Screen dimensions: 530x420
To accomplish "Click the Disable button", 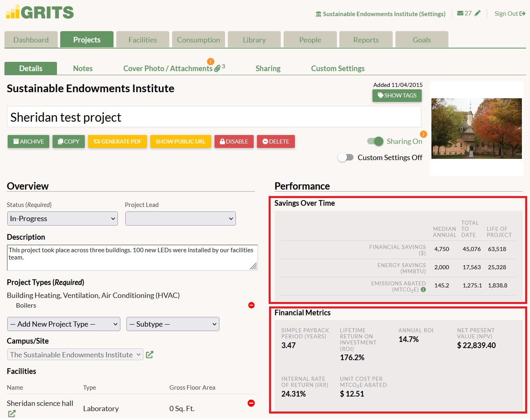I will click(234, 141).
